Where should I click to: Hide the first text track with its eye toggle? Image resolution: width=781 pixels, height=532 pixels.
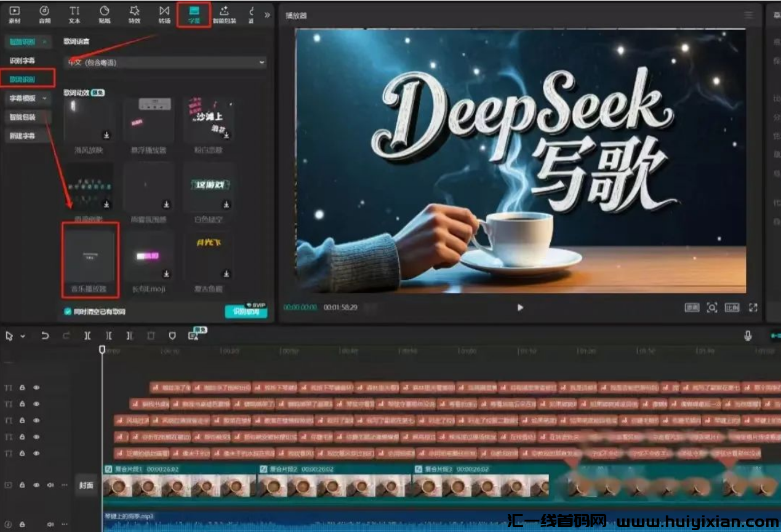coord(36,387)
